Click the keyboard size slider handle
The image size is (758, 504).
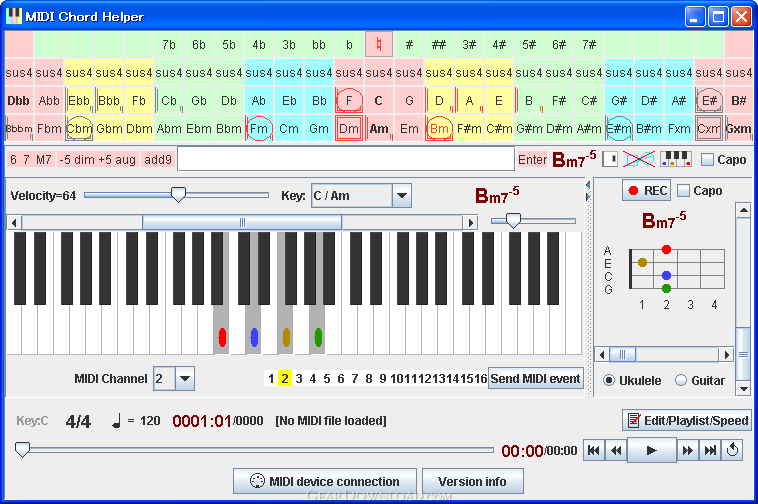coord(513,221)
